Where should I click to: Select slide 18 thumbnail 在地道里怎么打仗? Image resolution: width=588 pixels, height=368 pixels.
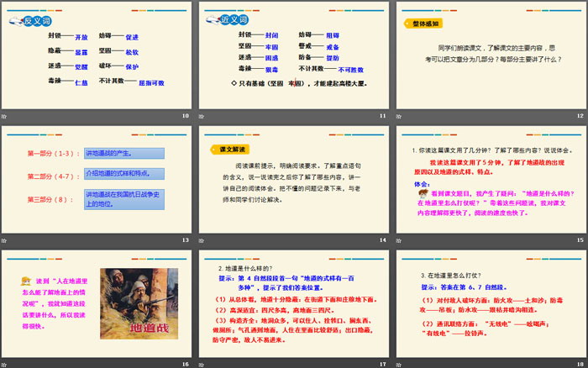click(491, 304)
